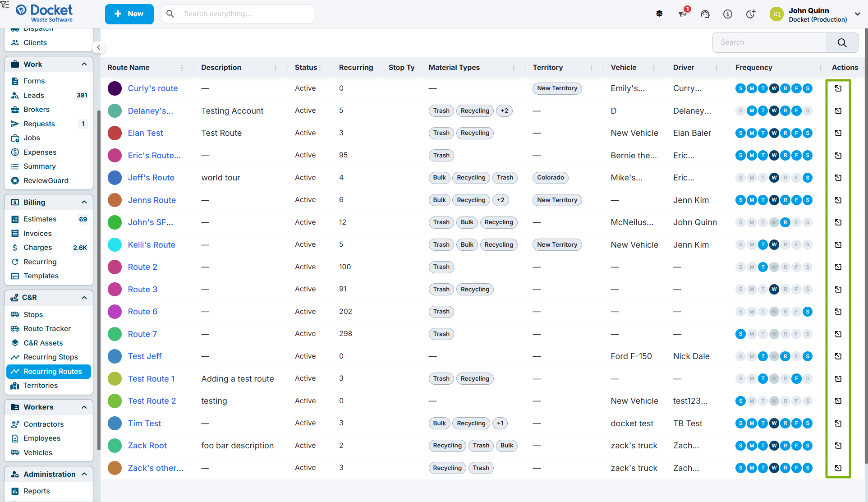Viewport: 868px width, 502px height.
Task: Click the support headset icon
Action: pyautogui.click(x=705, y=14)
